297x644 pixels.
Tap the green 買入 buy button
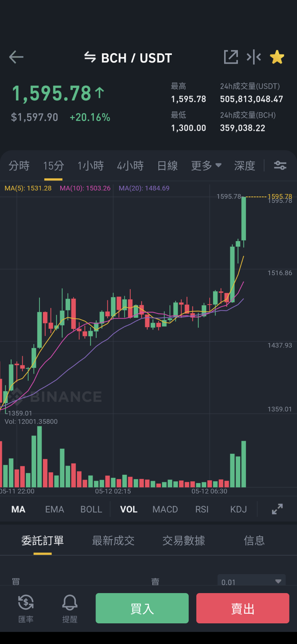pos(142,608)
